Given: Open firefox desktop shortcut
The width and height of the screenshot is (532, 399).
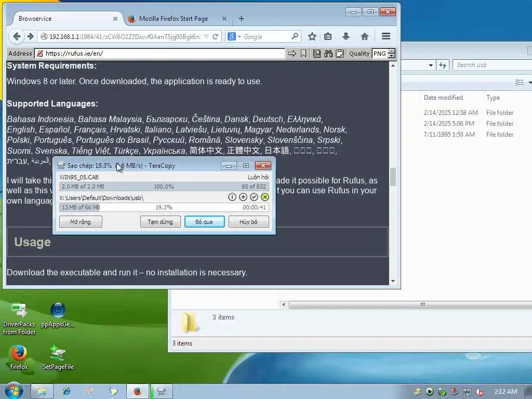Looking at the screenshot, I should point(19,357).
